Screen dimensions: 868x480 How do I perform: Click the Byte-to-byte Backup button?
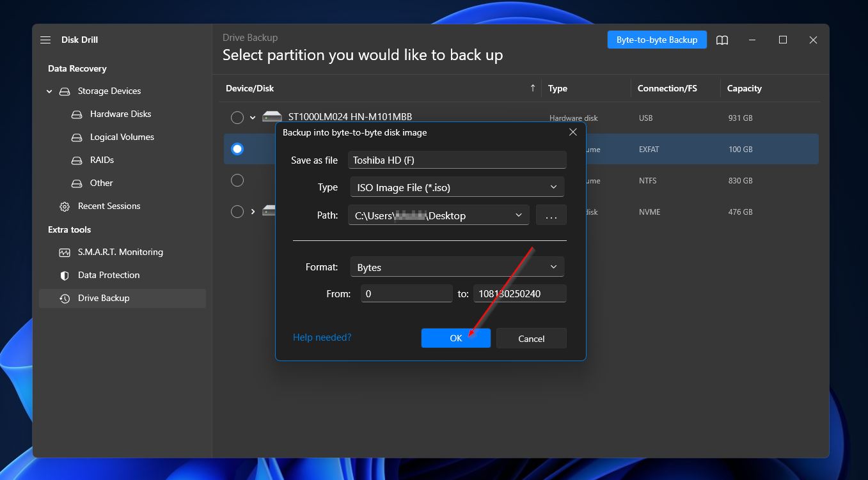point(657,40)
